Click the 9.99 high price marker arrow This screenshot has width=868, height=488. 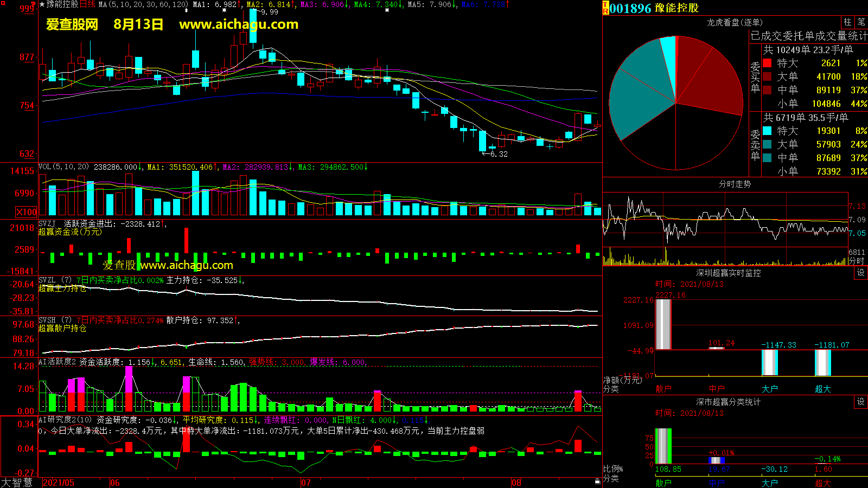(258, 12)
